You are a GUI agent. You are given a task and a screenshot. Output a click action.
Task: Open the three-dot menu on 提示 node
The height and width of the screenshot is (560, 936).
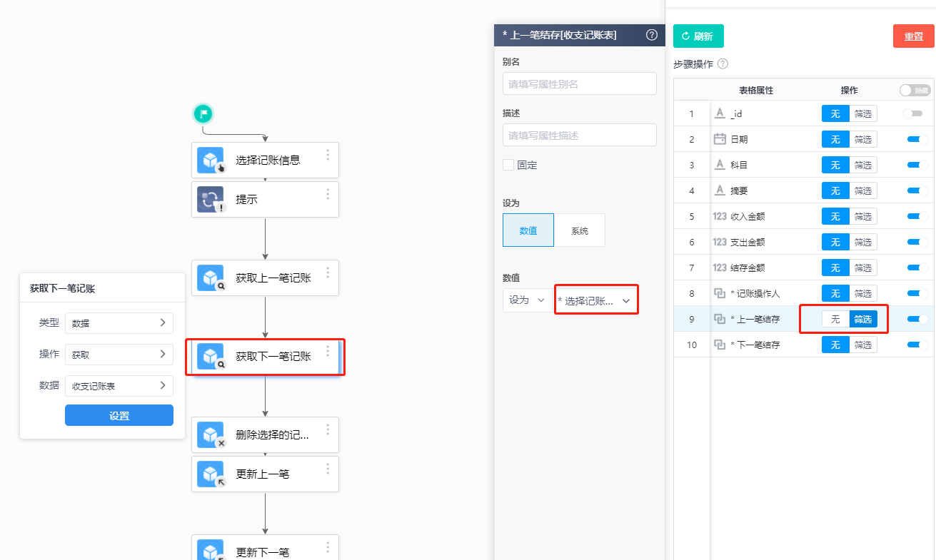click(328, 194)
